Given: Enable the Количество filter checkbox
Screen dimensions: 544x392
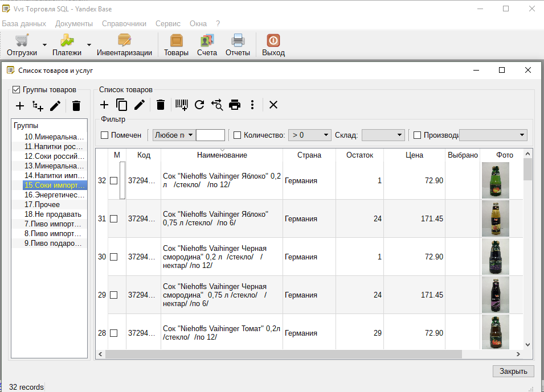Looking at the screenshot, I should point(238,135).
